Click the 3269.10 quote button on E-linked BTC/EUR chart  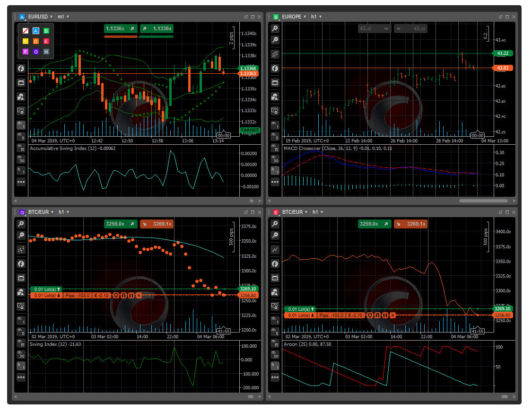(410, 224)
